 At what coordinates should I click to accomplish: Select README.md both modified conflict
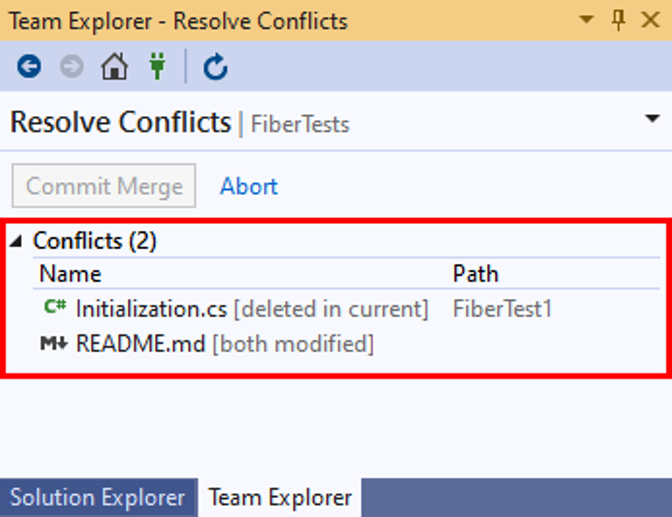(346, 343)
